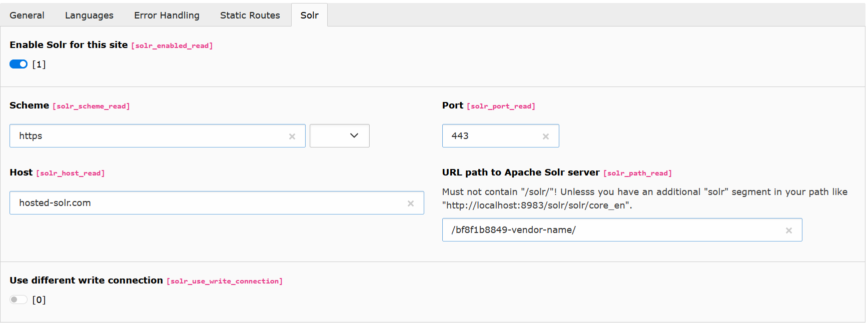The height and width of the screenshot is (323, 868).
Task: Select the Static Routes tab
Action: coord(250,15)
